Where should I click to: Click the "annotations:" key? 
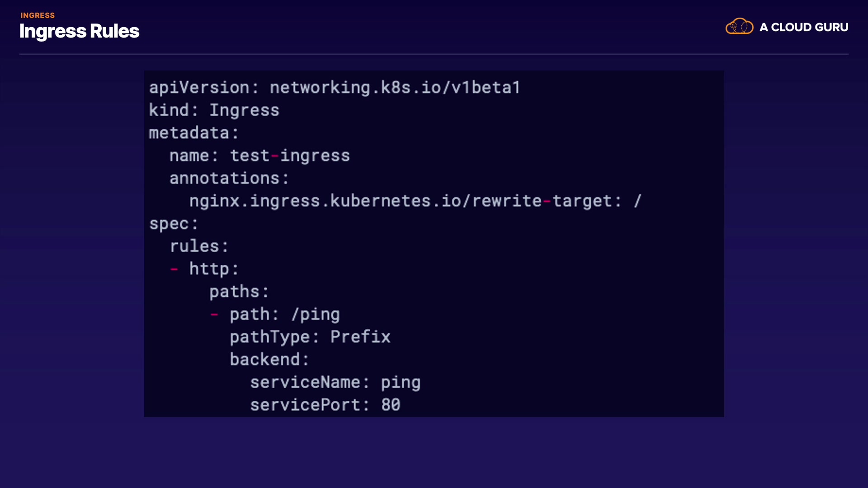point(229,178)
